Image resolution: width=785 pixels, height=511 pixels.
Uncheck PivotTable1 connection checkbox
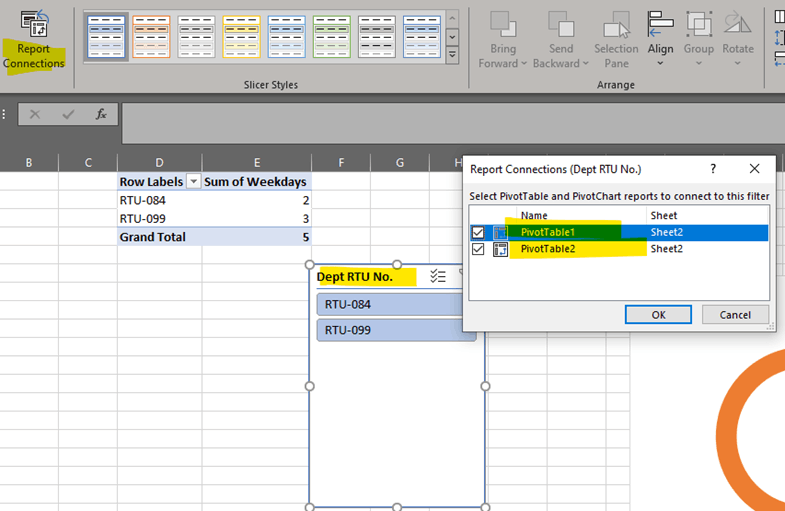click(478, 232)
